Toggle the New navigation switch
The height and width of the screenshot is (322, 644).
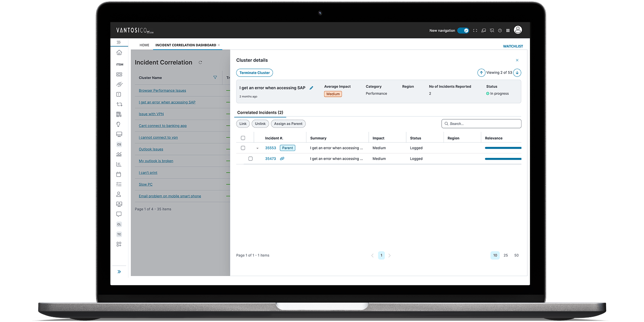(463, 31)
